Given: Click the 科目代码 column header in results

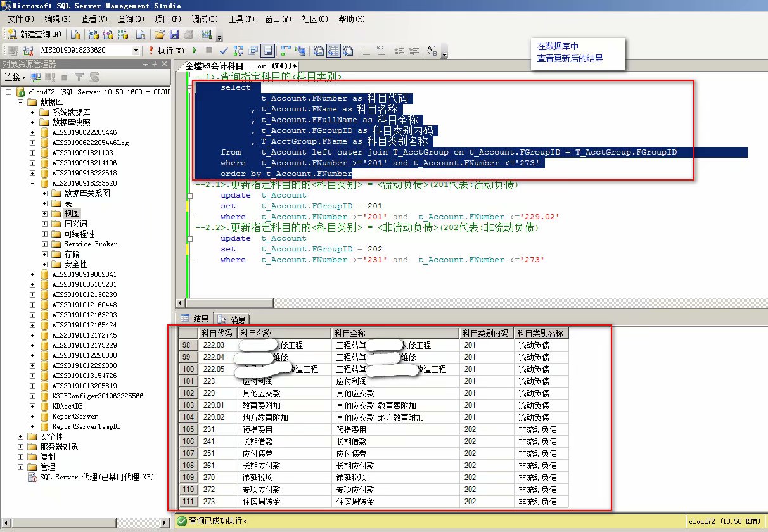Looking at the screenshot, I should point(217,333).
